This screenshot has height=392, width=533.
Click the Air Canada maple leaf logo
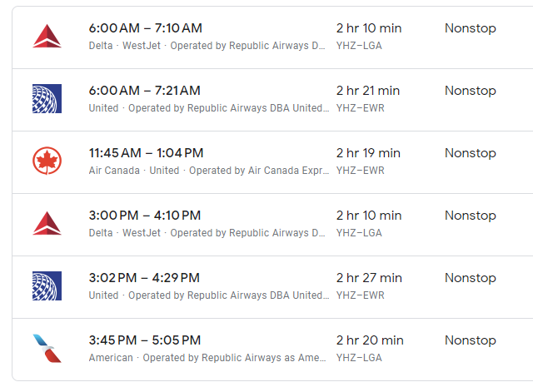pos(47,161)
